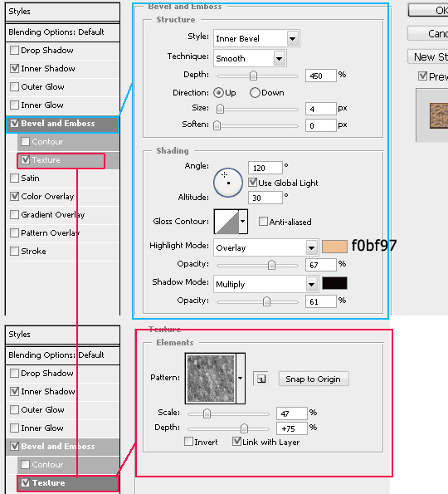This screenshot has height=494, width=448.
Task: Enable Inner Glow in upper Styles list
Action: [x=14, y=105]
